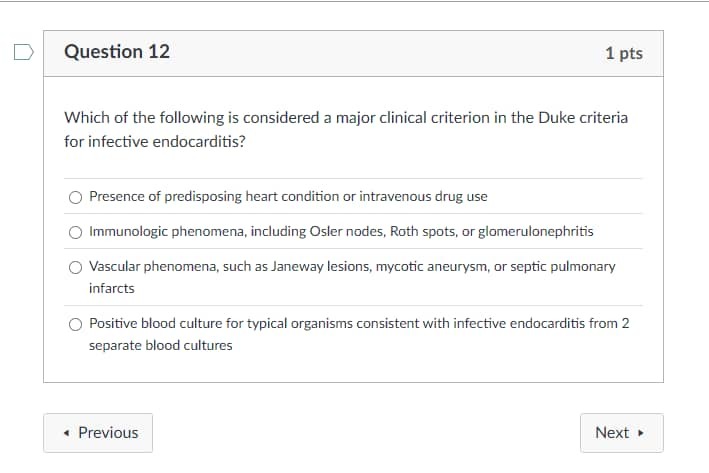Click the left arrow icon inside Previous
Image resolution: width=709 pixels, height=473 pixels.
tap(66, 433)
